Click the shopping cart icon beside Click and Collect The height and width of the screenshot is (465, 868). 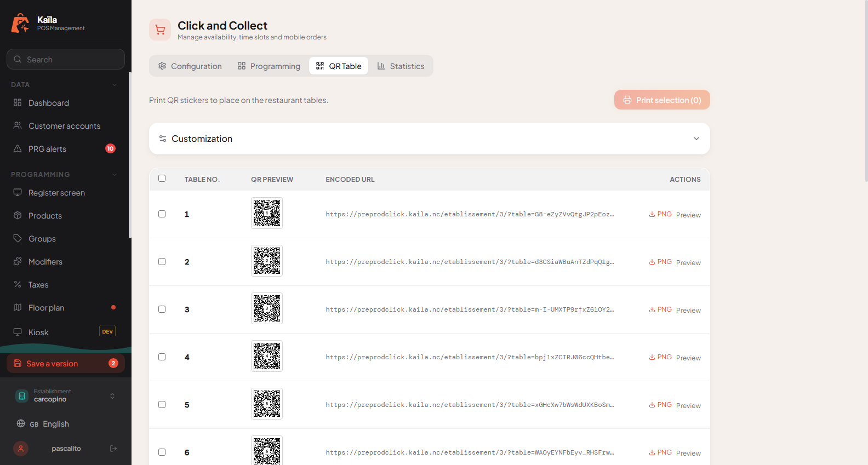click(x=160, y=30)
